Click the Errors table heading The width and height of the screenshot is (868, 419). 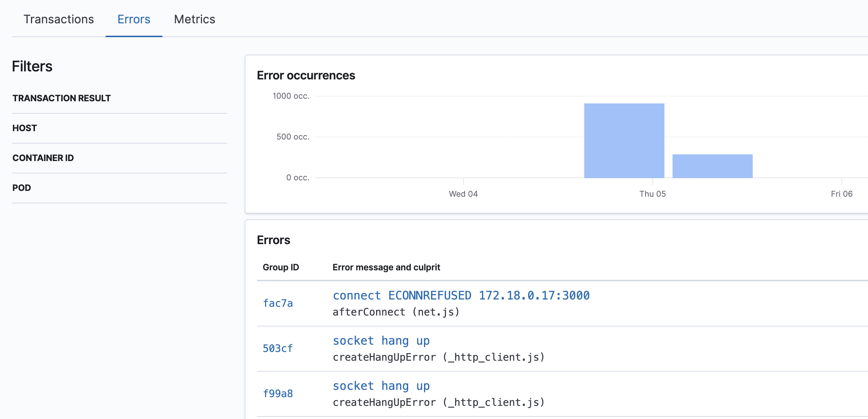point(273,240)
